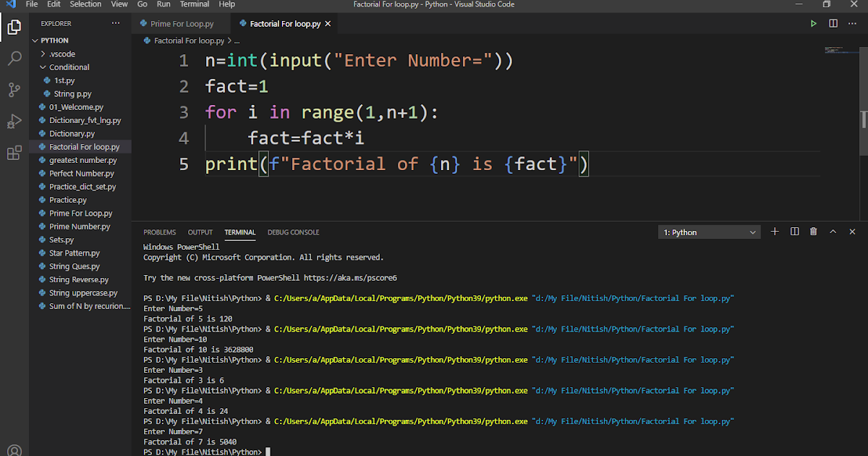Screen dimensions: 868x456
Task: Open greatest number.py file
Action: point(80,160)
